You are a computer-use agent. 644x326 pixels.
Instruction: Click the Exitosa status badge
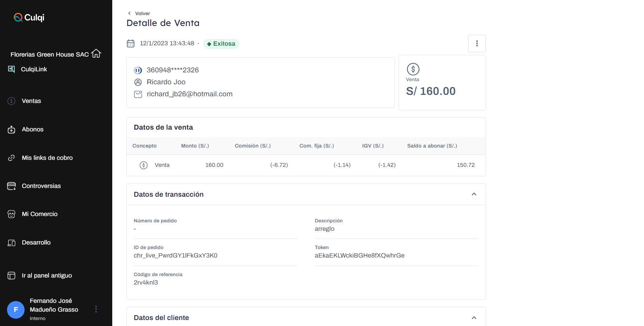221,44
